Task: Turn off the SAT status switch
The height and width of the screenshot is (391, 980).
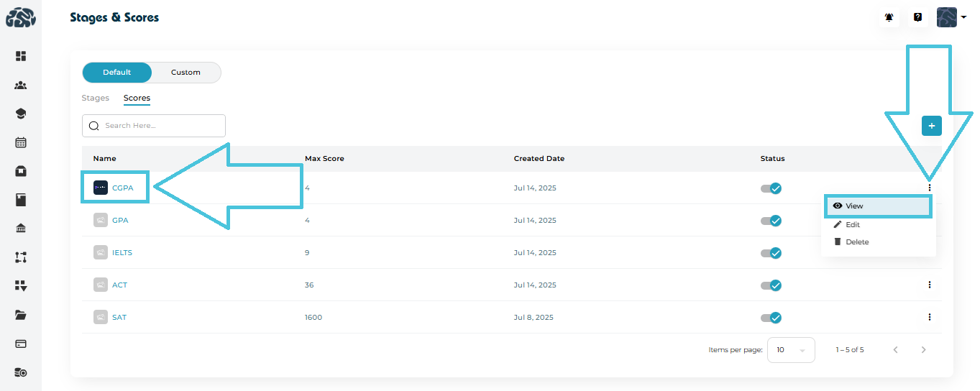Action: (771, 318)
